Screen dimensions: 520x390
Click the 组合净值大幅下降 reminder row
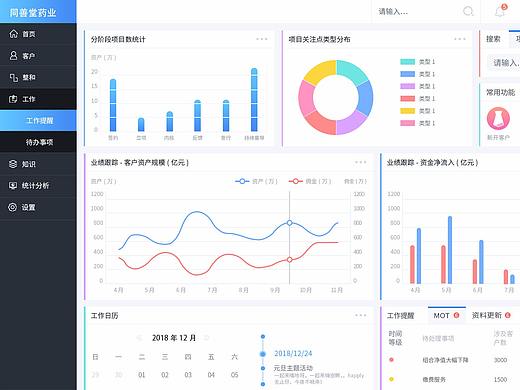coord(445,360)
